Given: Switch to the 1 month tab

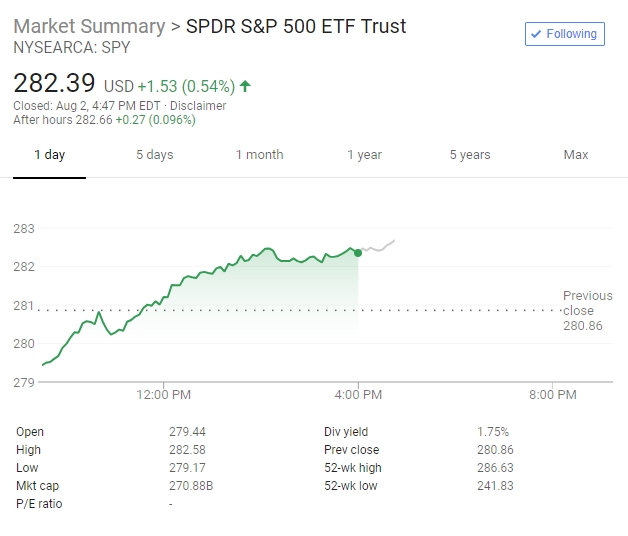Looking at the screenshot, I should [x=259, y=155].
